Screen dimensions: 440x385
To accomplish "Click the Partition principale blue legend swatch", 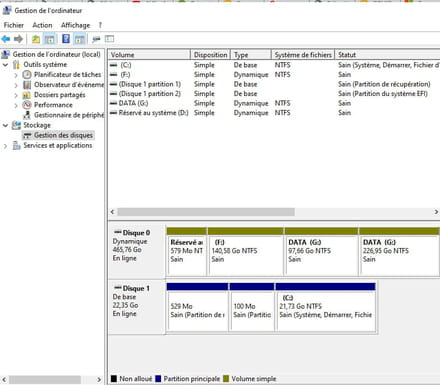I will 158,379.
